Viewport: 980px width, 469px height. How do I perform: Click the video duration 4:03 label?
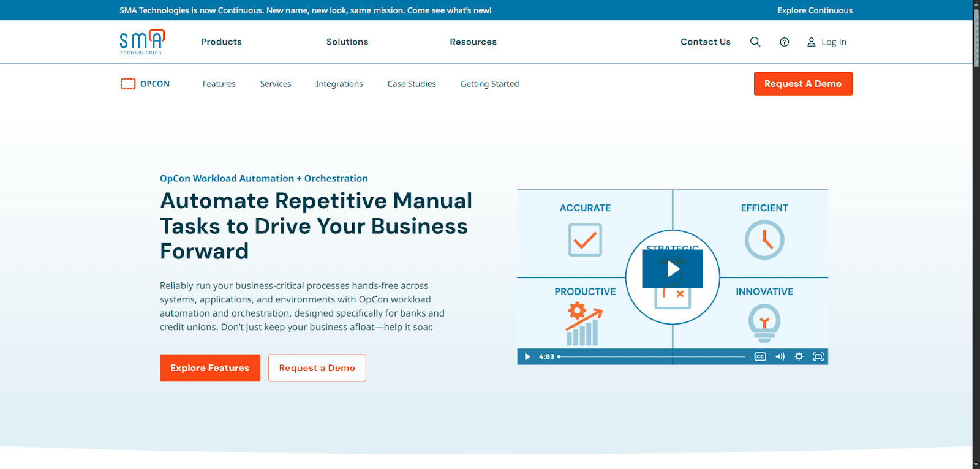coord(546,356)
